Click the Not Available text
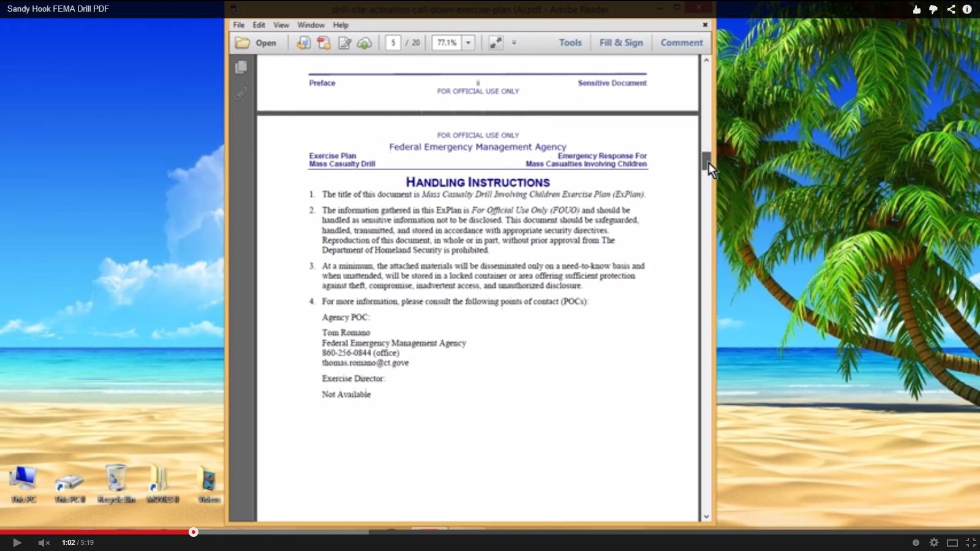Viewport: 980px width, 551px height. point(347,394)
